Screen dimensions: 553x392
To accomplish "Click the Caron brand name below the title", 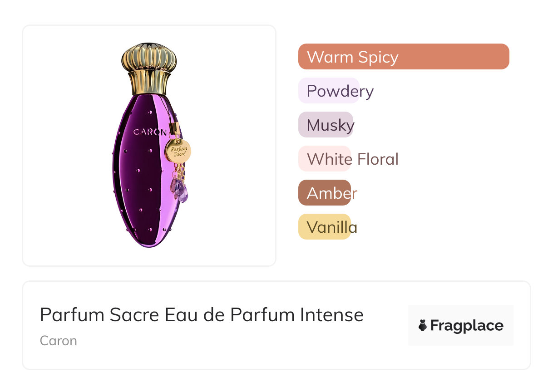I will tap(59, 341).
